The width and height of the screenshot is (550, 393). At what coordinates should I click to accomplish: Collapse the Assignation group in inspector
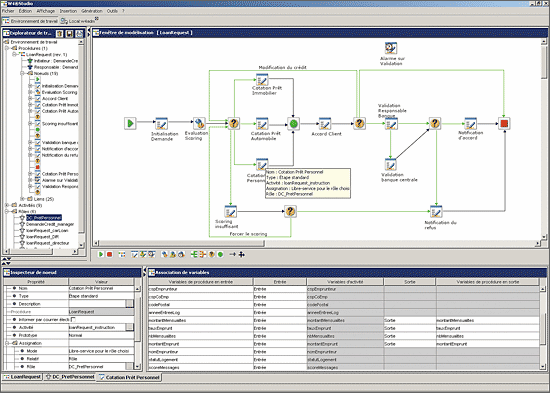click(x=7, y=343)
